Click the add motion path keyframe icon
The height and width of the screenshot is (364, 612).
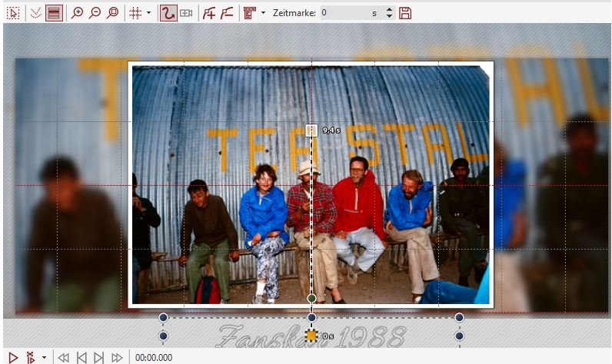point(209,13)
